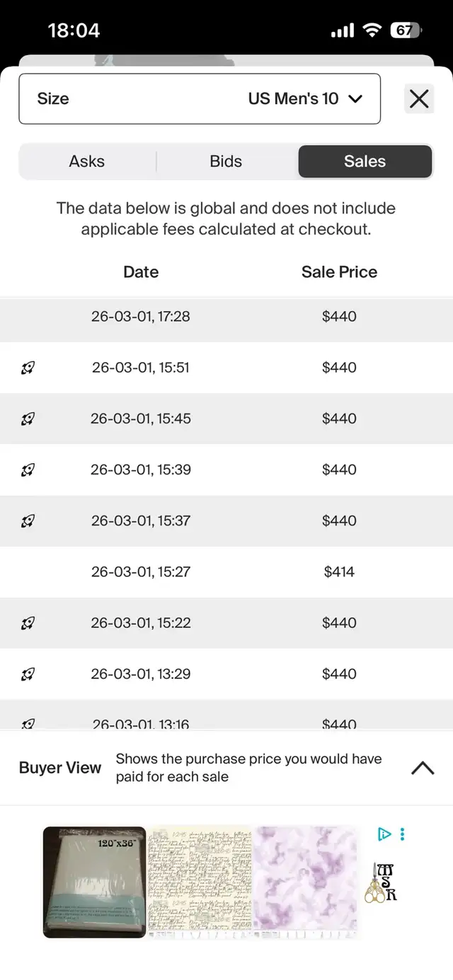Select the Sales tab
453x980 pixels.
[365, 161]
